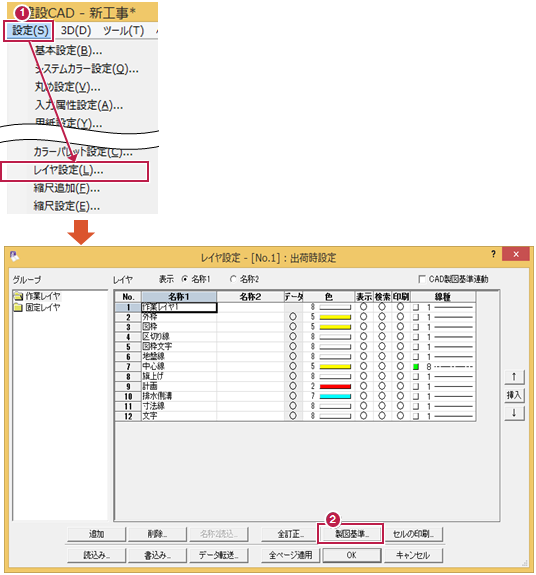Select the 名称2 display radio button

[x=233, y=279]
